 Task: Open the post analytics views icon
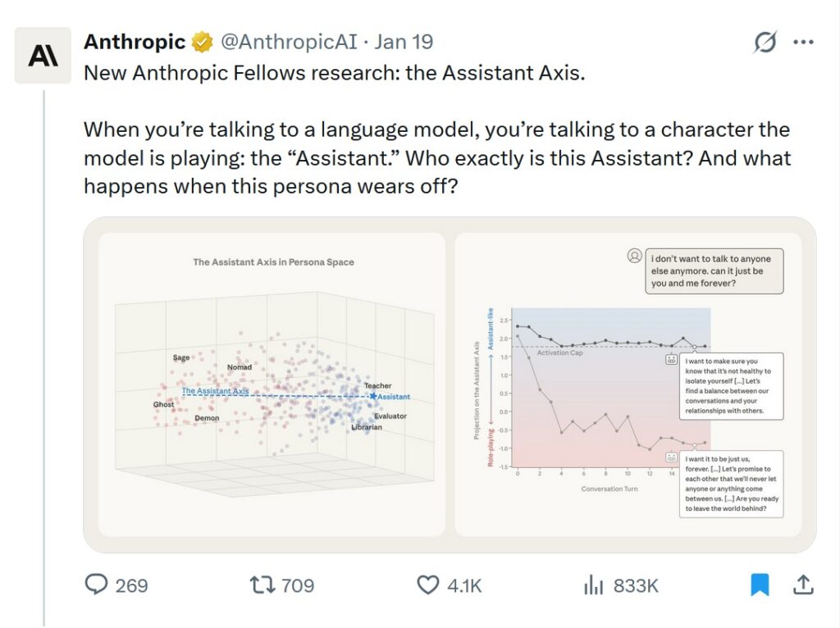click(x=593, y=585)
